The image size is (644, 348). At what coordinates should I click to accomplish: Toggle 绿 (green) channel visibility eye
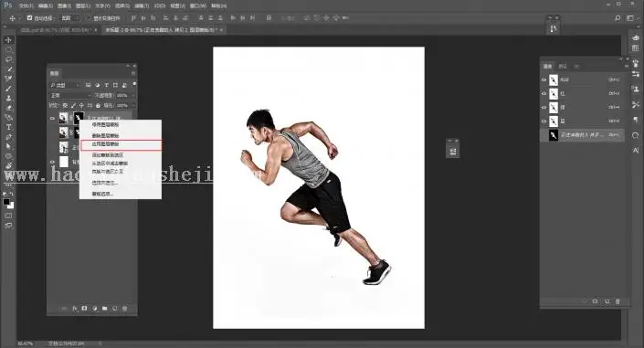[x=544, y=107]
